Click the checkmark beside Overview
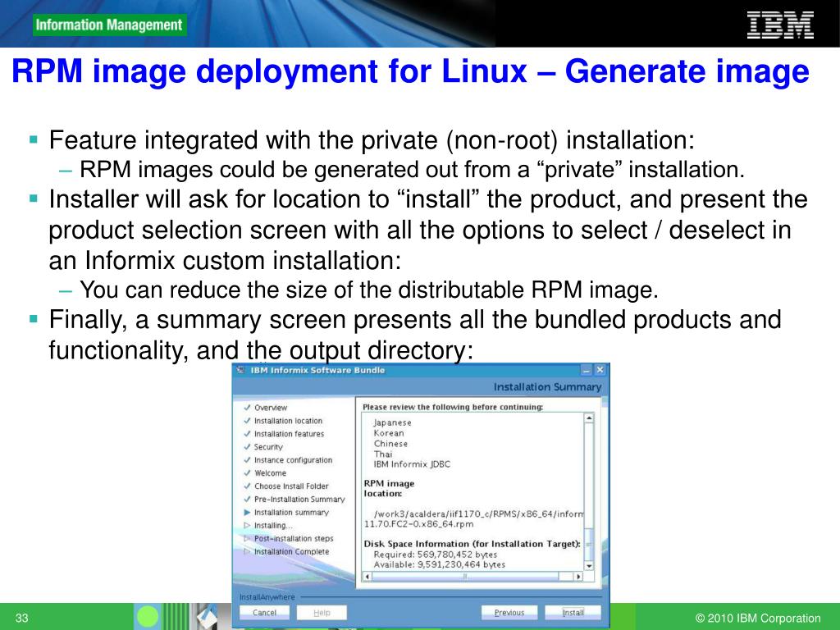This screenshot has width=840, height=630. [x=247, y=407]
